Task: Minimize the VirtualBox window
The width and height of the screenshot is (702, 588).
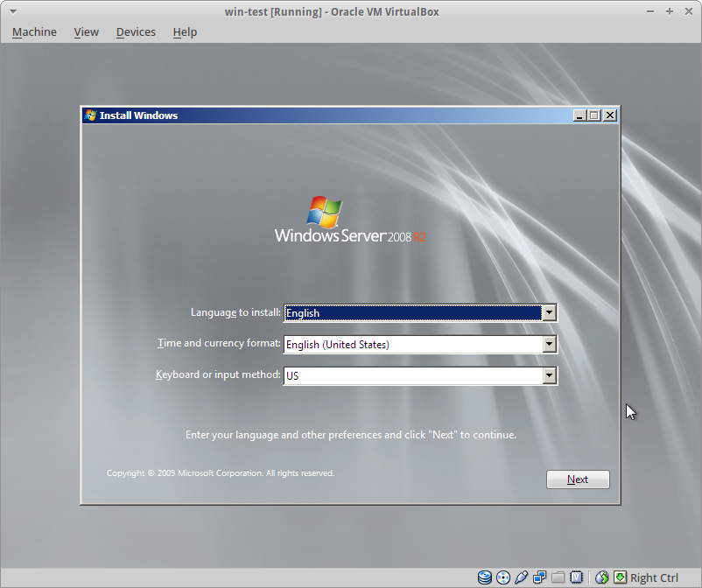Action: 650,11
